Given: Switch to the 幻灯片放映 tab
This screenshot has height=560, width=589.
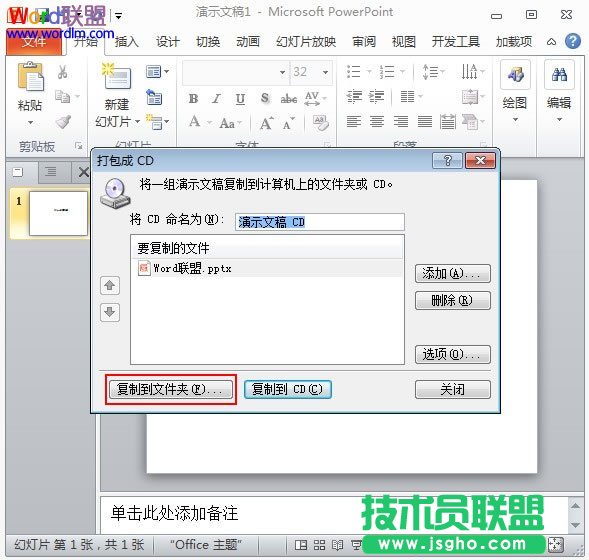Looking at the screenshot, I should click(x=306, y=41).
